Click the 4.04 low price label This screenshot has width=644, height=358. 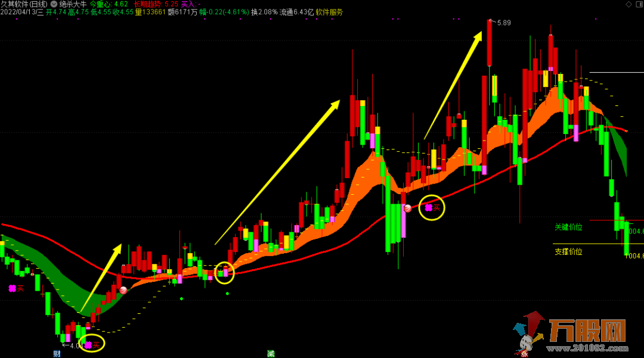click(76, 345)
